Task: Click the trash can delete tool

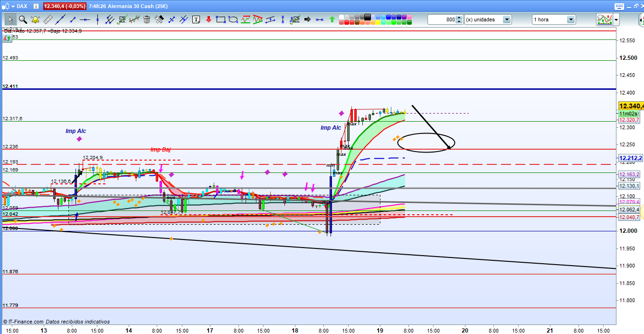Action: 147,19
